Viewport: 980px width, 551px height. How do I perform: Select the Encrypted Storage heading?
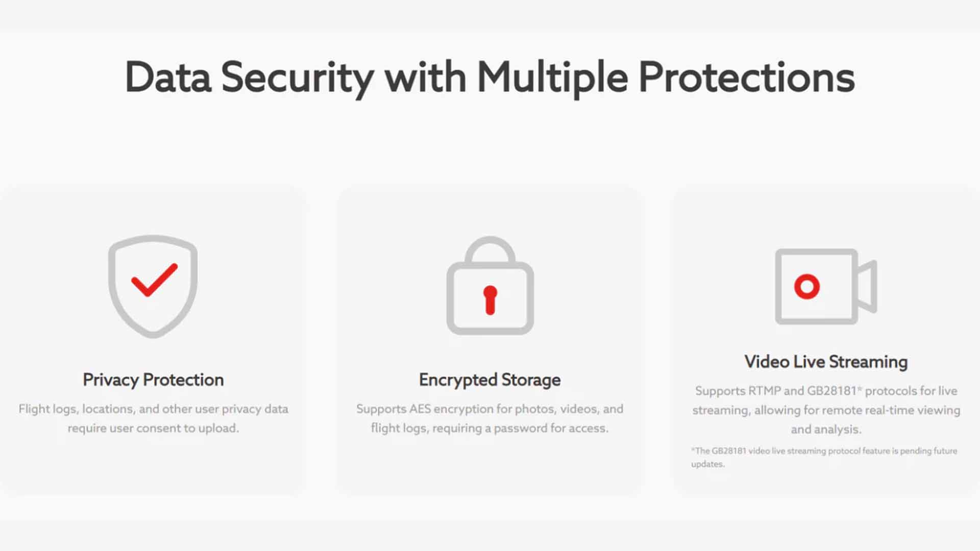click(x=490, y=380)
